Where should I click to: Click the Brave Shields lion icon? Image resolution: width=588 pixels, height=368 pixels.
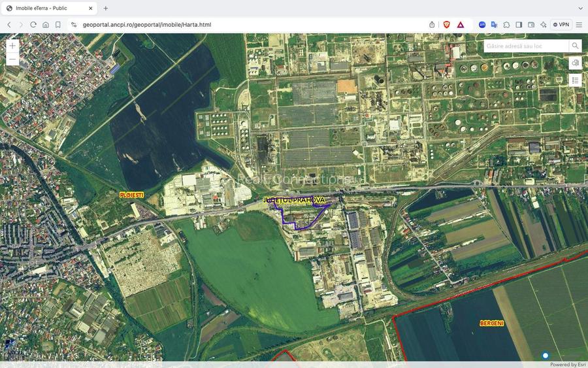tap(447, 24)
